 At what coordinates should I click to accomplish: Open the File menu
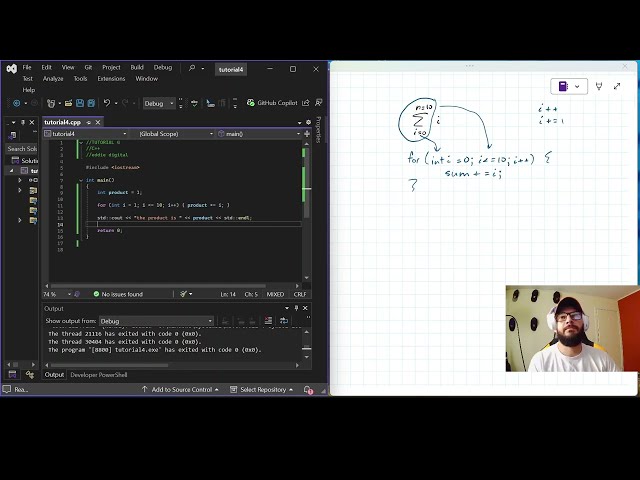pos(27,67)
